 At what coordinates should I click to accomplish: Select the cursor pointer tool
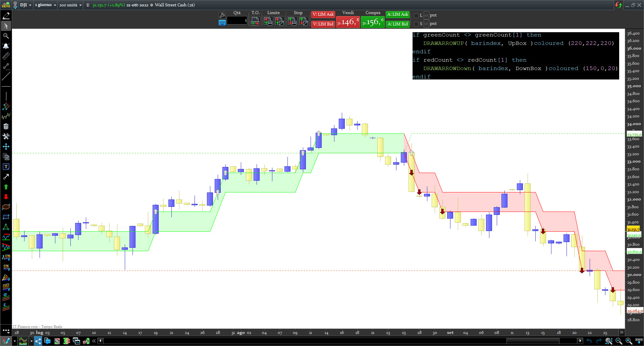coord(6,26)
